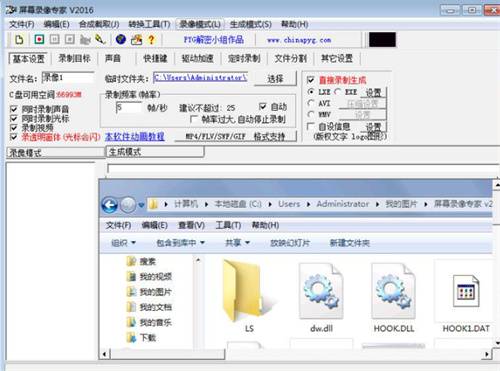Click the stop recording toolbar icon
Image resolution: width=500 pixels, height=371 pixels.
click(x=69, y=40)
